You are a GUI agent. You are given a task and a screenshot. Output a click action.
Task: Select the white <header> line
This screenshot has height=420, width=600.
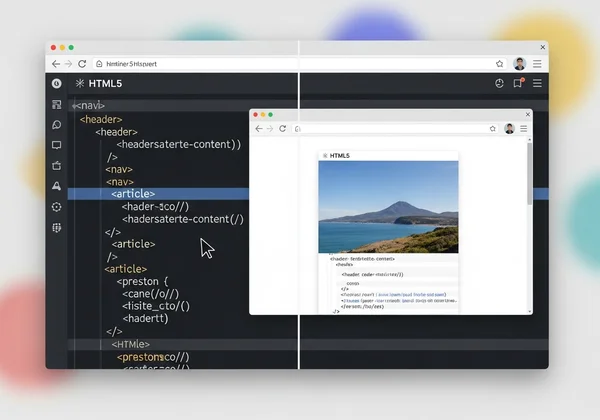tap(116, 132)
